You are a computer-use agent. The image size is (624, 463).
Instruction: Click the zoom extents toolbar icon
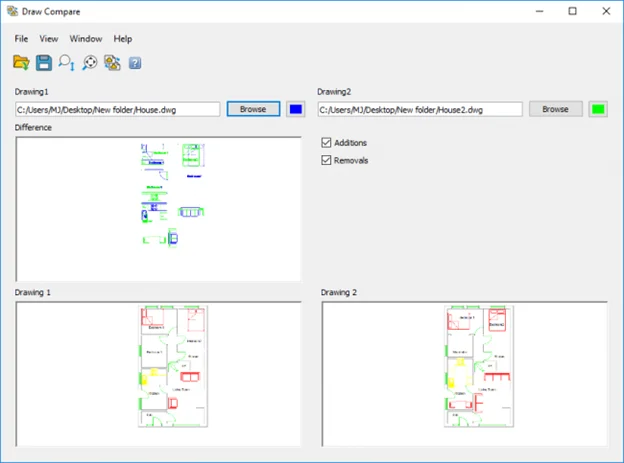pyautogui.click(x=90, y=63)
